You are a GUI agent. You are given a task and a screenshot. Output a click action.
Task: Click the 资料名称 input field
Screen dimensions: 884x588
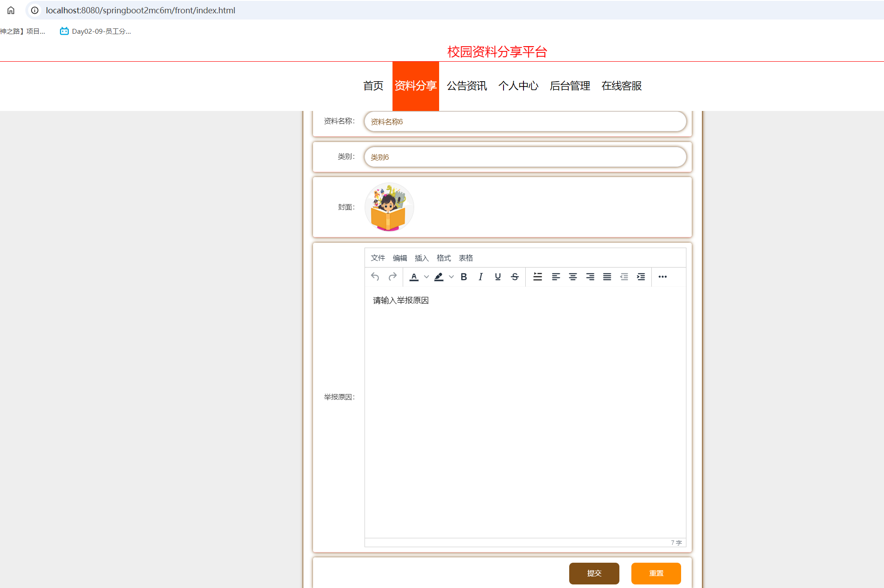coord(525,122)
